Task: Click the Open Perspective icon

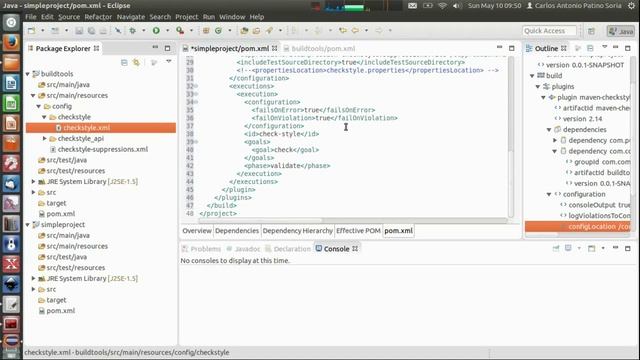Action: 591,31
